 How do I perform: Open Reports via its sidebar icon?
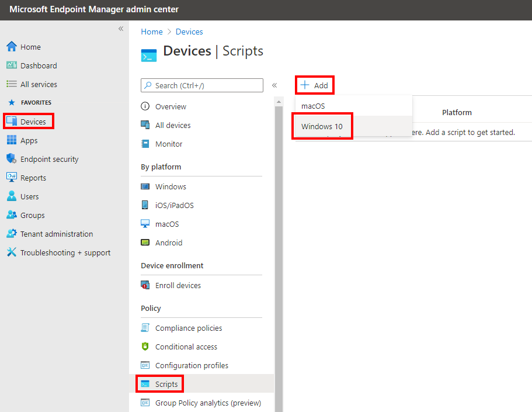tap(12, 177)
